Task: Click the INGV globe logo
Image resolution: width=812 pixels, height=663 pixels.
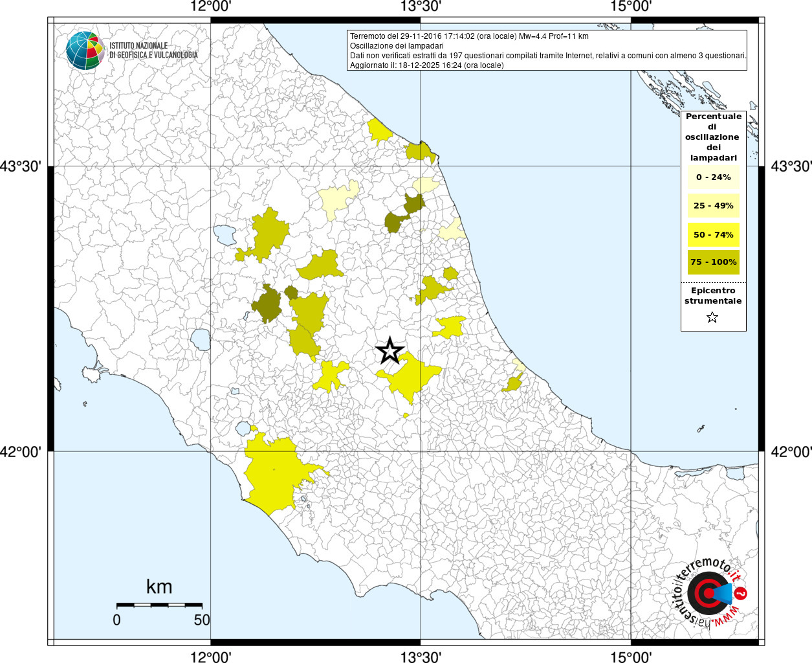Action: [x=85, y=50]
